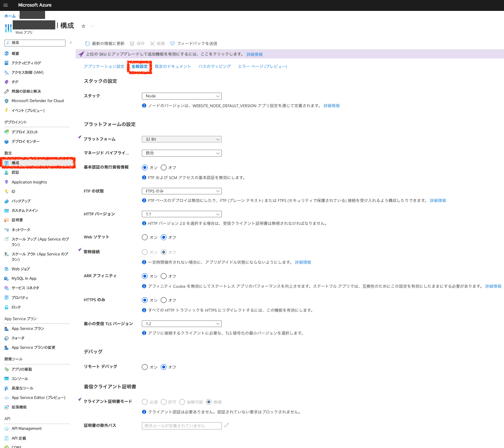Image resolution: width=504 pixels, height=448 pixels.
Task: Set Remote debugging to Off
Action: 164,367
